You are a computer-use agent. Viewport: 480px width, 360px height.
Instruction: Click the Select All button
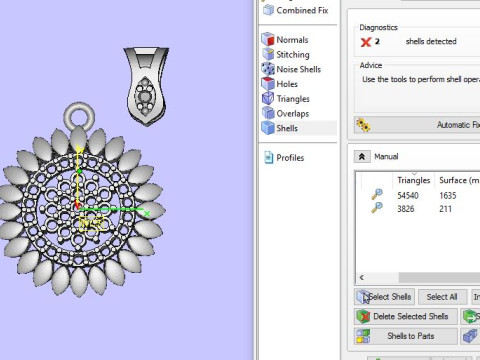tap(442, 297)
